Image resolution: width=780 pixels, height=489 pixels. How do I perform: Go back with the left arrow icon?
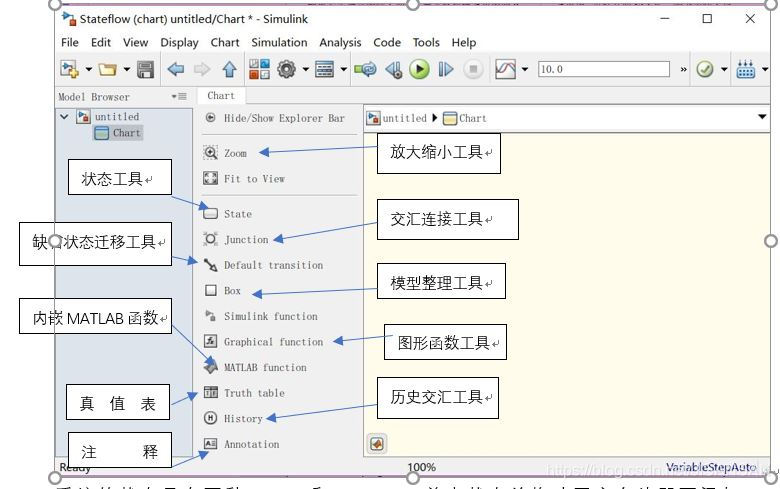click(x=176, y=69)
